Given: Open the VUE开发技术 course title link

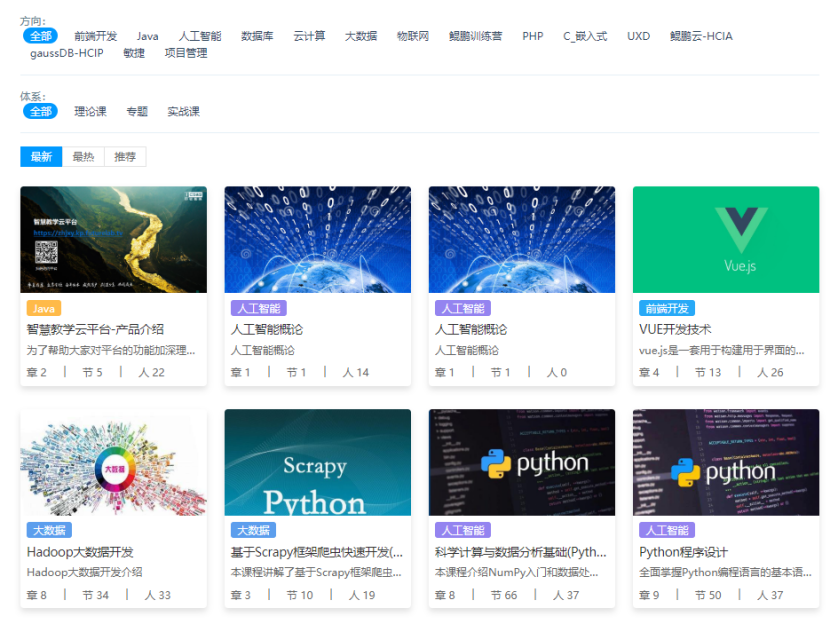Looking at the screenshot, I should [675, 329].
